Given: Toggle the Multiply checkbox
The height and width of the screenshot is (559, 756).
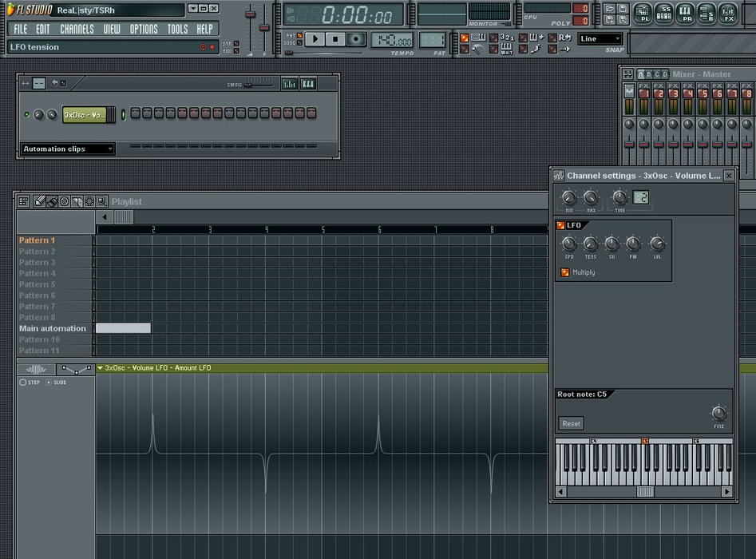Looking at the screenshot, I should click(x=565, y=272).
